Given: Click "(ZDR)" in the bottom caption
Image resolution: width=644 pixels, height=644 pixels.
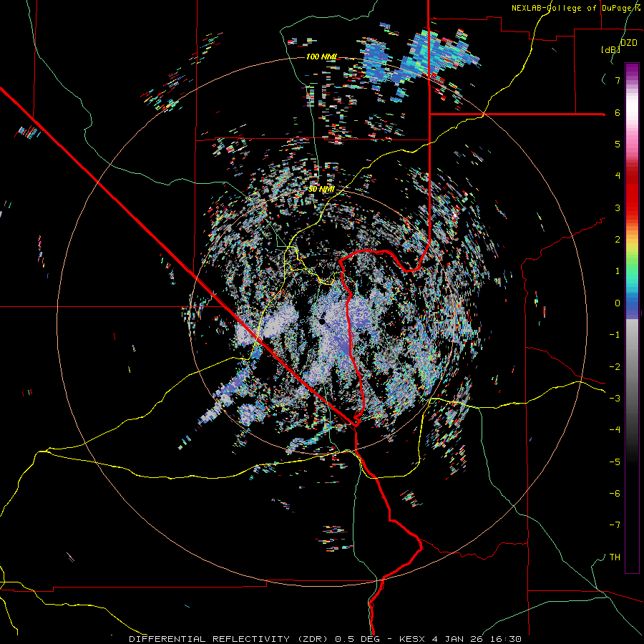Looking at the screenshot, I should point(313,639).
